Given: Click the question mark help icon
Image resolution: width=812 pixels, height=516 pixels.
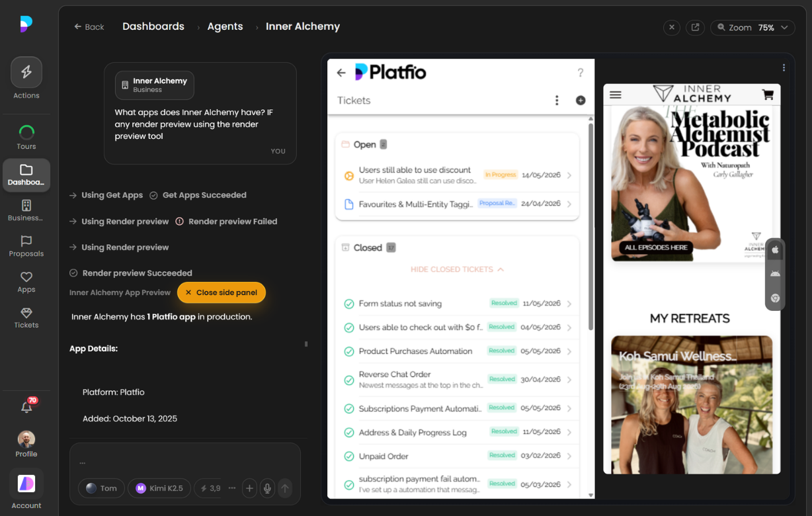Looking at the screenshot, I should click(580, 73).
